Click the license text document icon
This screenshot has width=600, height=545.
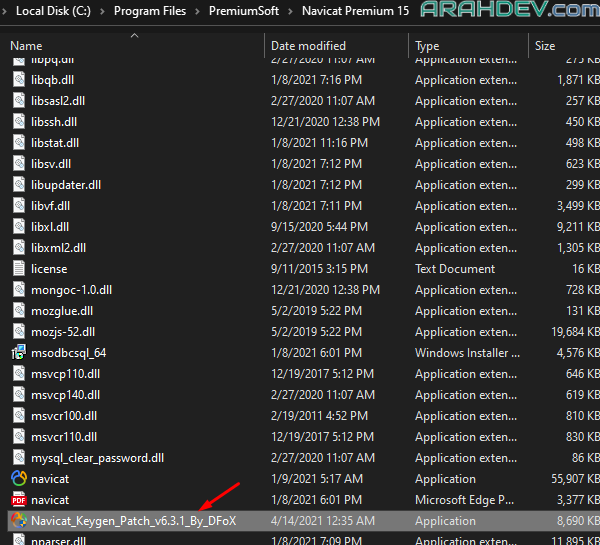pos(19,268)
